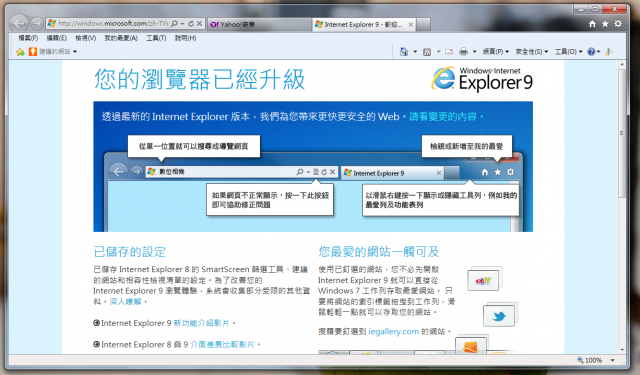Go back using the Back arrow button
The height and width of the screenshot is (375, 640).
tap(19, 23)
